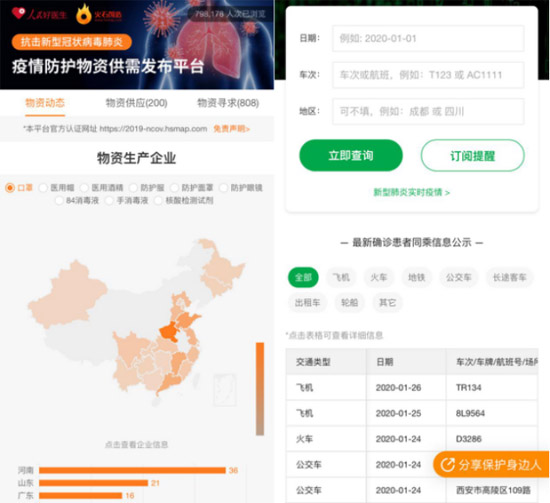The width and height of the screenshot is (550, 503).
Task: Click the orange map legend color bar
Action: point(260,389)
